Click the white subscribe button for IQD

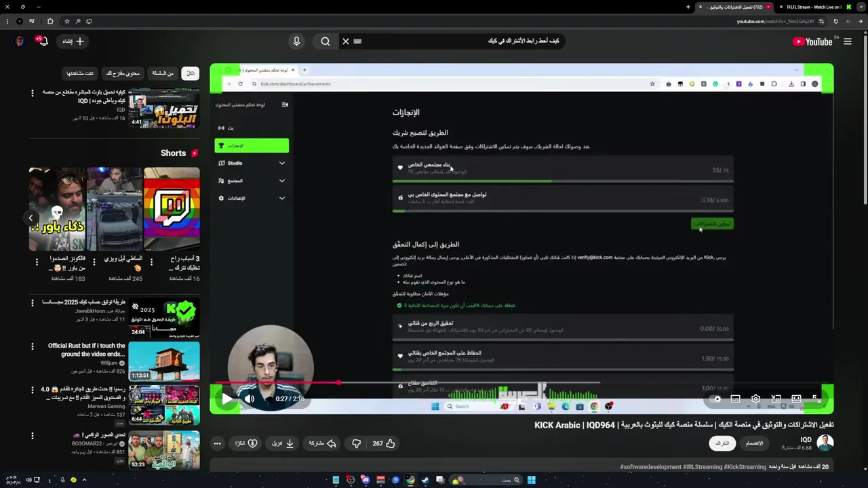click(x=723, y=443)
